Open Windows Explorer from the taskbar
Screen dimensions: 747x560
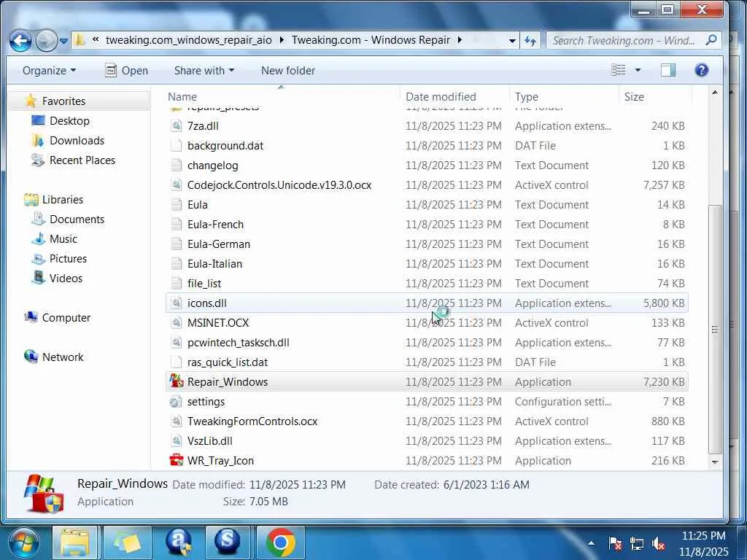coord(74,543)
